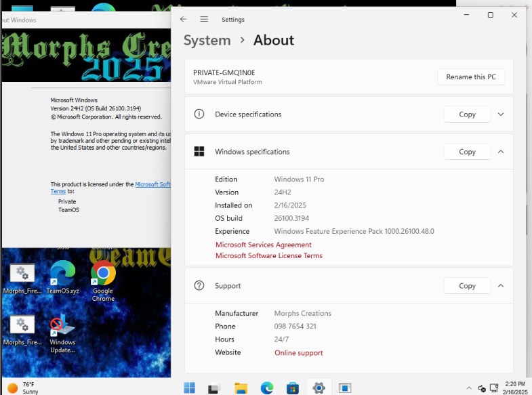The width and height of the screenshot is (532, 395).
Task: Click the Installed on date 2/16/2025
Action: point(290,205)
